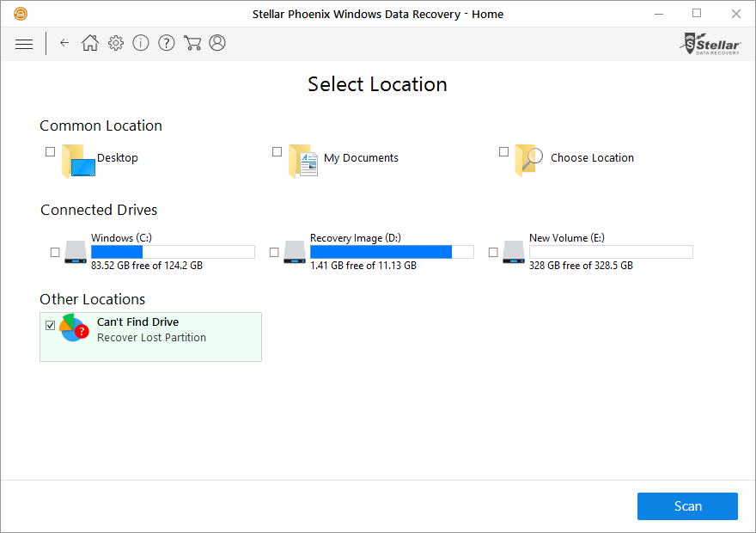The width and height of the screenshot is (756, 533).
Task: Select the Recovery Image (D:) checkbox
Action: coord(274,253)
